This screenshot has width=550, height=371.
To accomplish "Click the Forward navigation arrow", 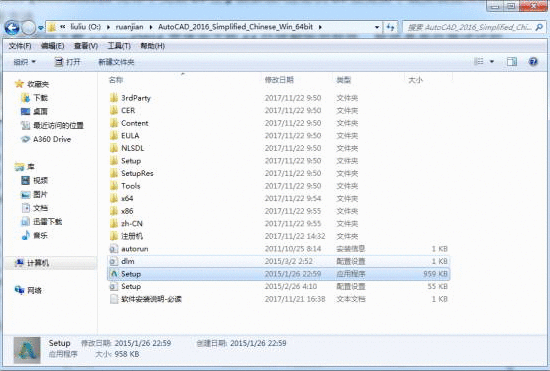I will tap(29, 27).
